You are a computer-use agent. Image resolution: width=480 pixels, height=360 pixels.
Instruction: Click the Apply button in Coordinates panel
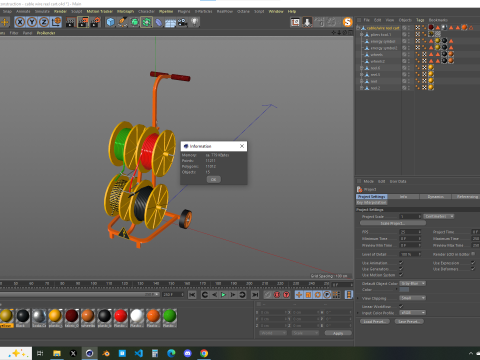point(338,333)
